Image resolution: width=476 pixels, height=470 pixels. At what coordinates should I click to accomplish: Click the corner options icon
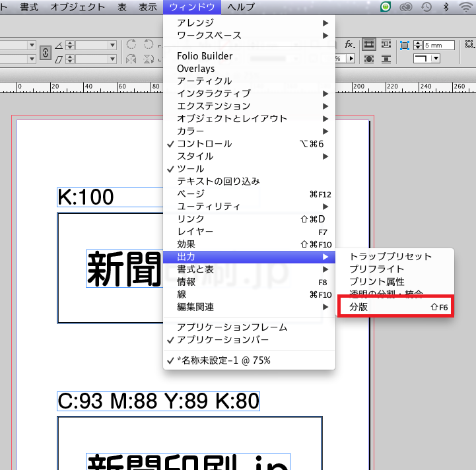(404, 46)
